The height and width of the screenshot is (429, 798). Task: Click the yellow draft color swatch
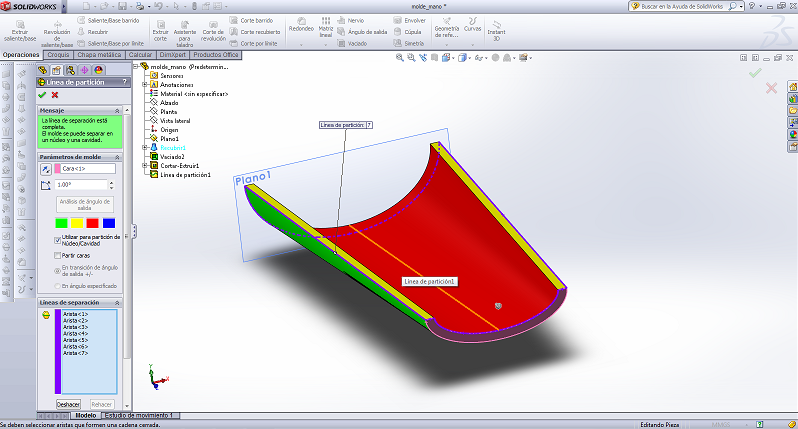(77, 223)
